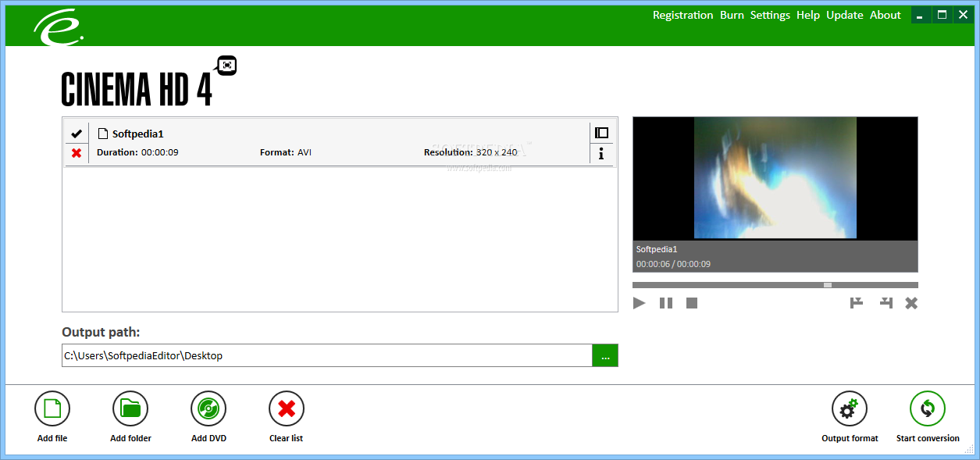Click the Output path text field
The width and height of the screenshot is (980, 460).
coord(327,355)
